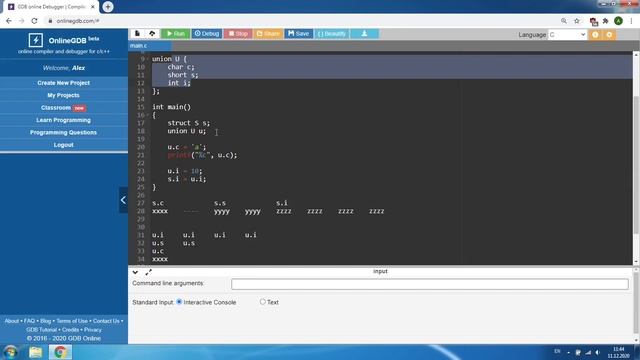
Task: Click the red extension icon in Chrome toolbar
Action: [x=593, y=21]
